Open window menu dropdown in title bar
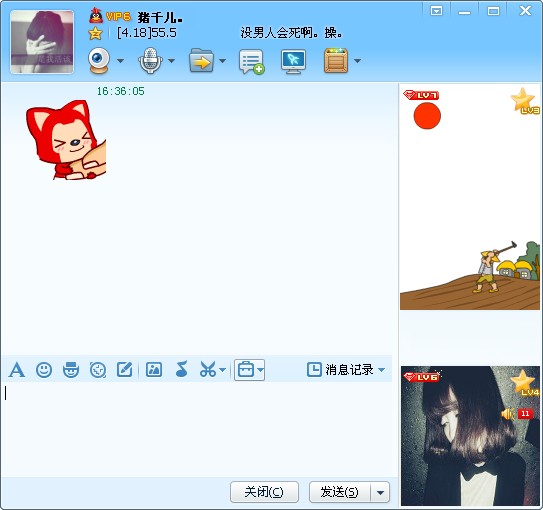The height and width of the screenshot is (510, 543). (436, 11)
